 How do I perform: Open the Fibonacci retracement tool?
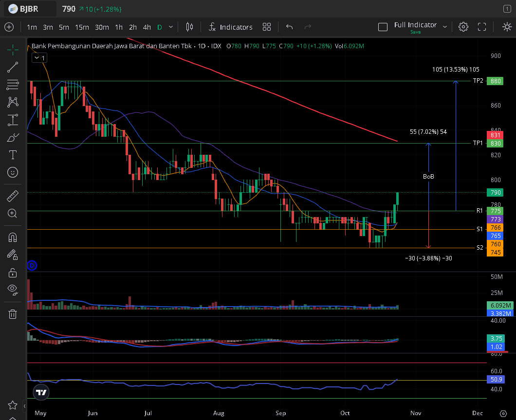[x=13, y=85]
